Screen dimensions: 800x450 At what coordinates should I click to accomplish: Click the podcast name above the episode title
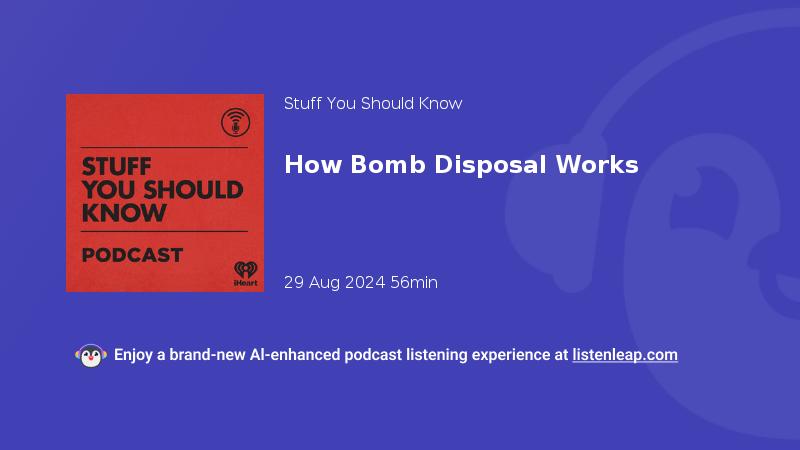click(373, 104)
